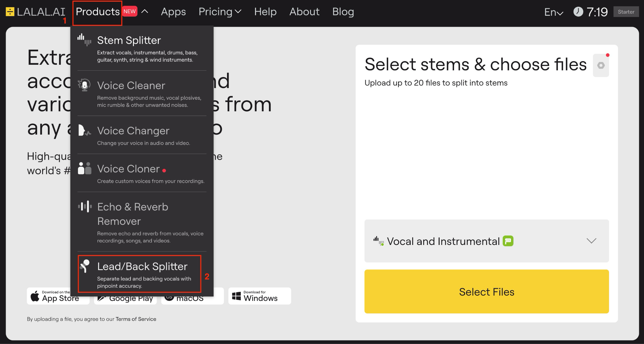The image size is (644, 344).
Task: Open the Apps page
Action: coord(173,12)
